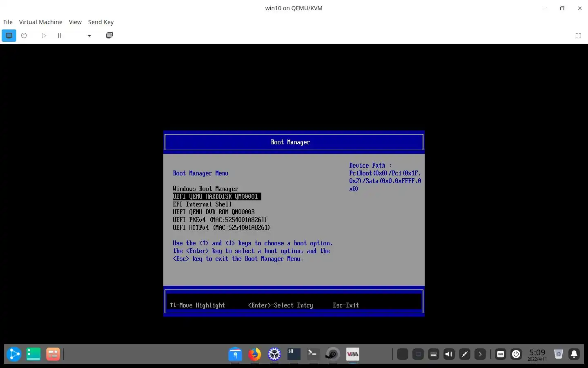This screenshot has height=368, width=588.
Task: Select UEFI HTTPv4 network boot entry
Action: tap(221, 228)
